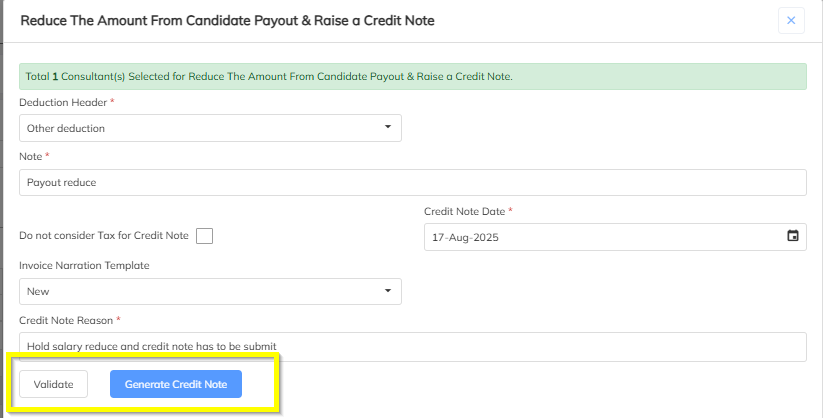823x418 pixels.
Task: Click the Invoice Narration Template label
Action: pos(85,266)
